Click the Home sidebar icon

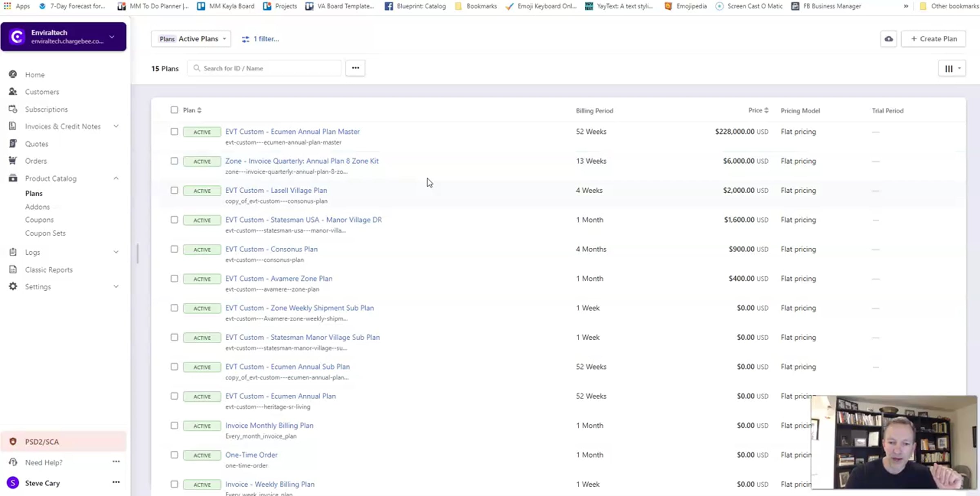pos(13,74)
